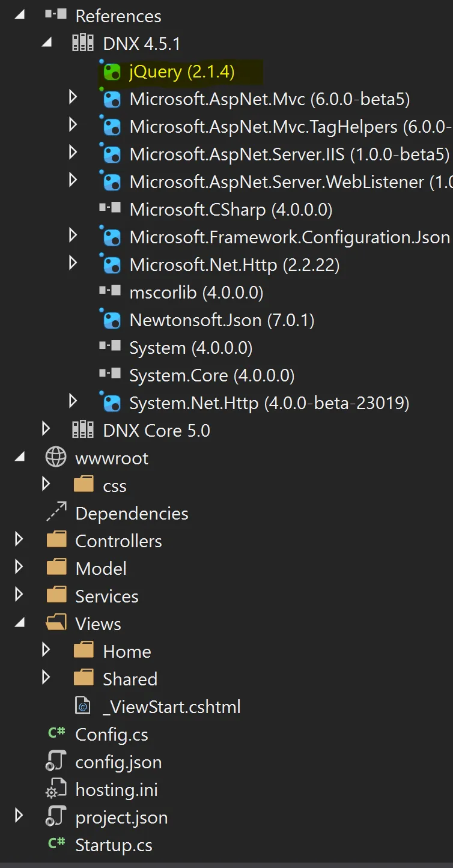Select Startup.cs in the tree

(x=114, y=845)
